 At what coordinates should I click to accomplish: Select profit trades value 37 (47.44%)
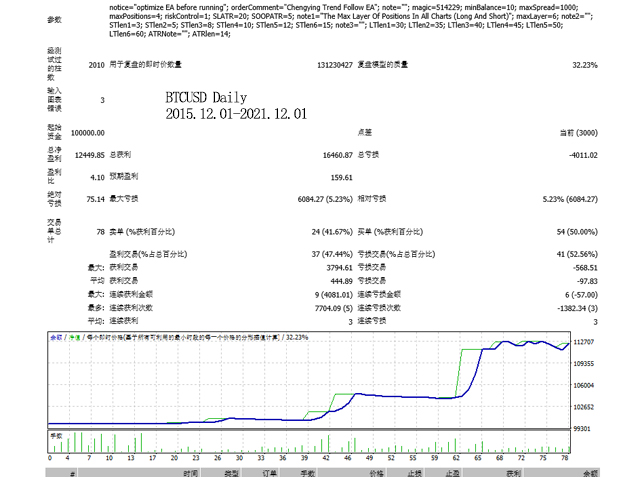[x=332, y=254]
